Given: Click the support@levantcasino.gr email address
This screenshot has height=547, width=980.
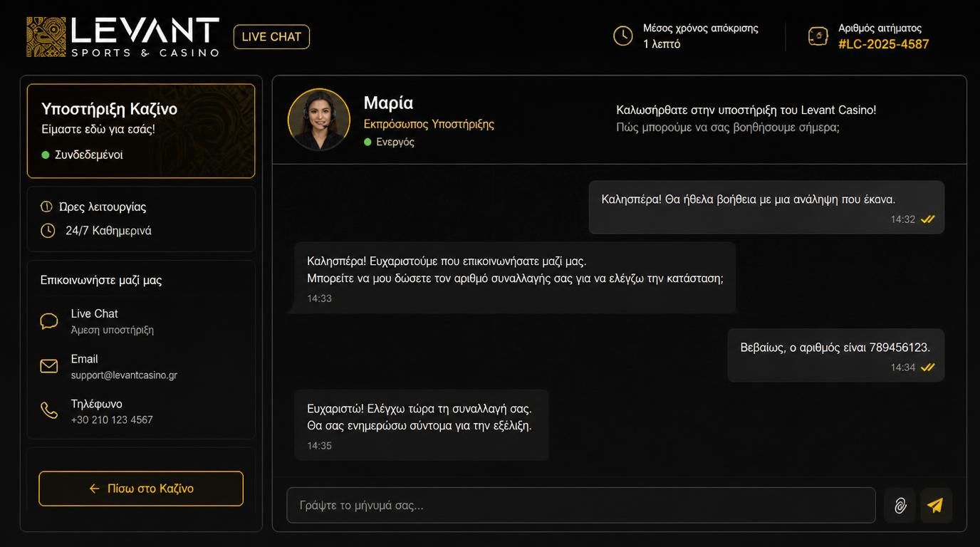Looking at the screenshot, I should pos(124,375).
